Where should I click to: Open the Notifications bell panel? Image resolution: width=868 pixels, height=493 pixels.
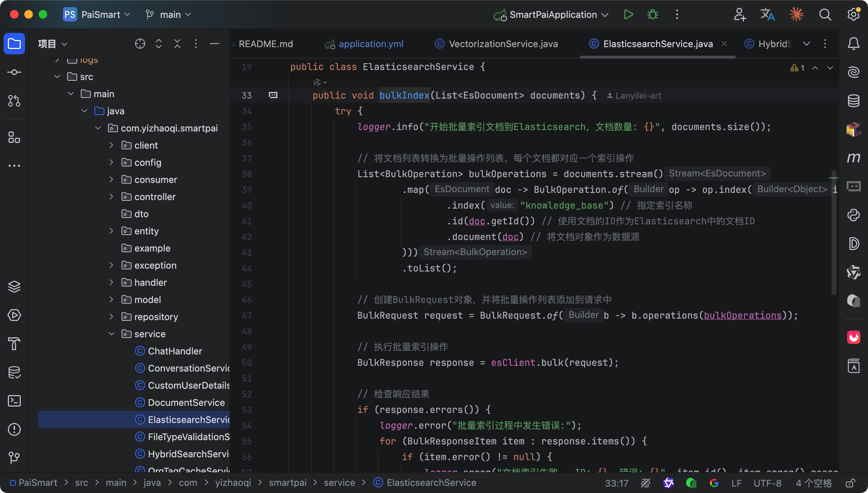854,44
